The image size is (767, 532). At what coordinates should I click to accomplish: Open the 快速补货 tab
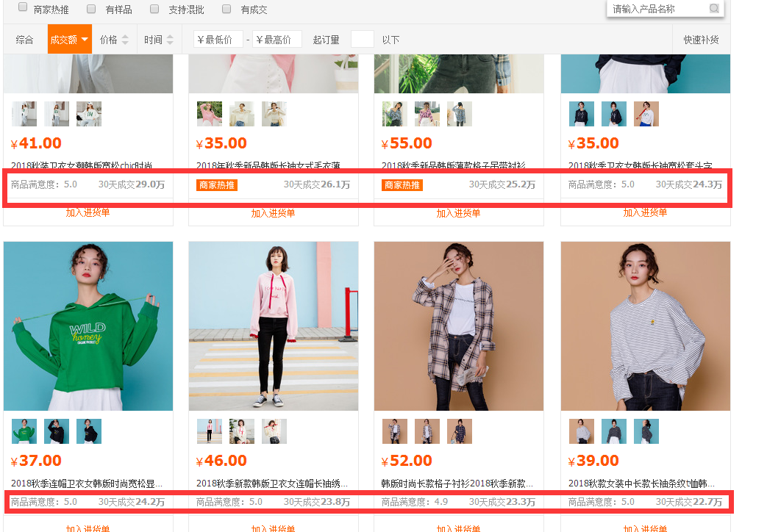[701, 40]
